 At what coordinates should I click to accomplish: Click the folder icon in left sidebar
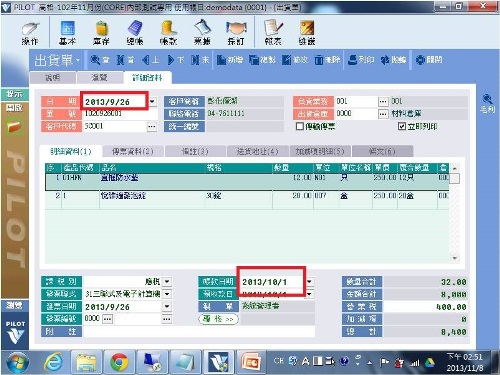coord(14,127)
